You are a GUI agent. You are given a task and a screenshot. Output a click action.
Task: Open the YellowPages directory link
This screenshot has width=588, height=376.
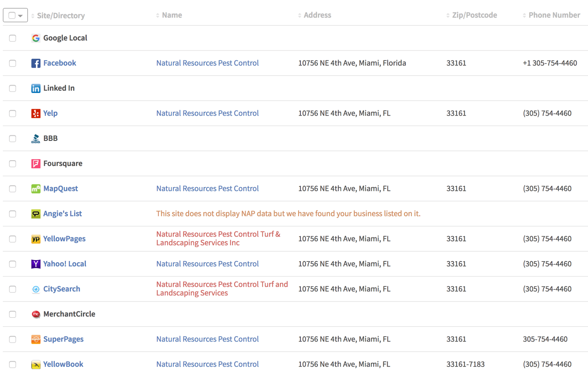pos(64,239)
